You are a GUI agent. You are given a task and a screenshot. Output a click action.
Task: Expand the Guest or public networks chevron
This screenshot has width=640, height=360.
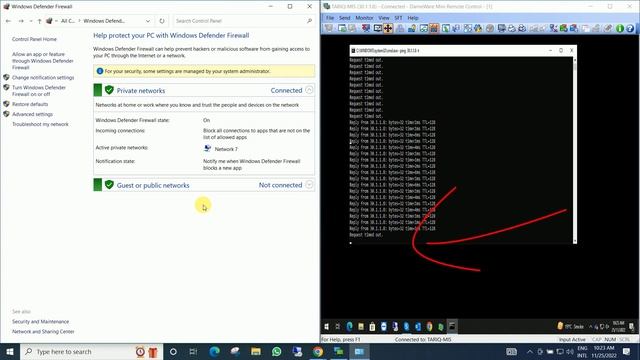pyautogui.click(x=309, y=185)
